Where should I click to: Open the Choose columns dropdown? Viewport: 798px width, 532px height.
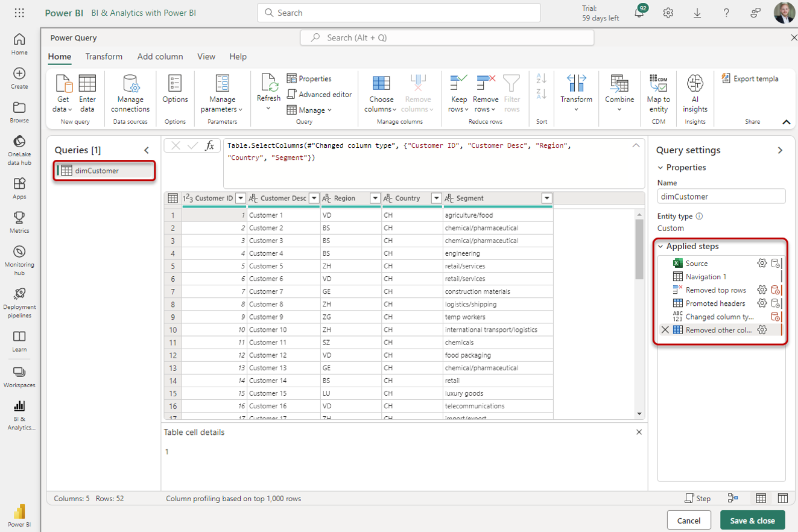(x=381, y=93)
